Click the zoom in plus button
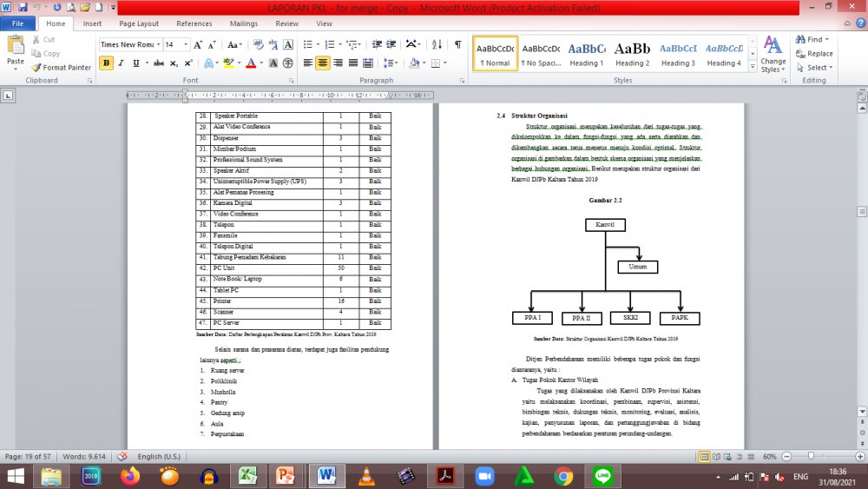This screenshot has height=489, width=868. (x=859, y=456)
